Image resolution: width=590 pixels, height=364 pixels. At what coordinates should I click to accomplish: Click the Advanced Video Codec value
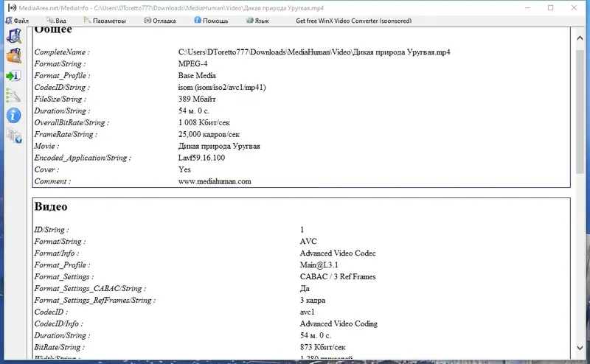click(338, 253)
